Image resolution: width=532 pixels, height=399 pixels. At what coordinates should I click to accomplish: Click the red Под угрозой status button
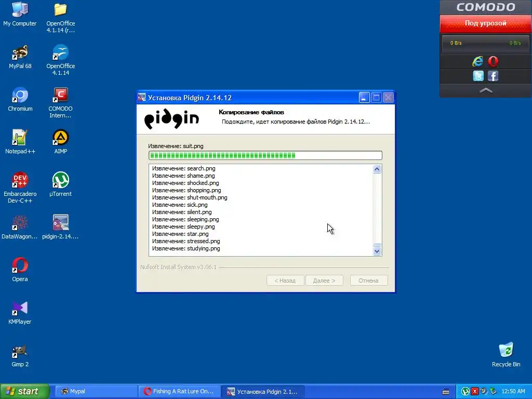(x=486, y=23)
